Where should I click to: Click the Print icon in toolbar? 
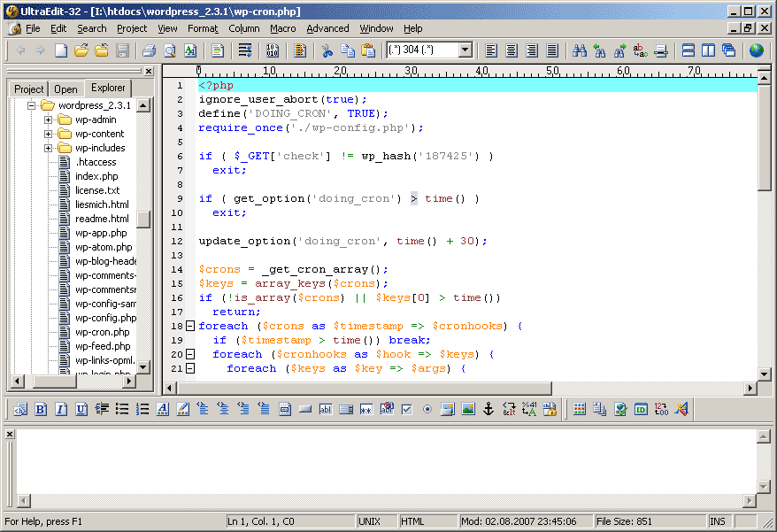(x=150, y=50)
